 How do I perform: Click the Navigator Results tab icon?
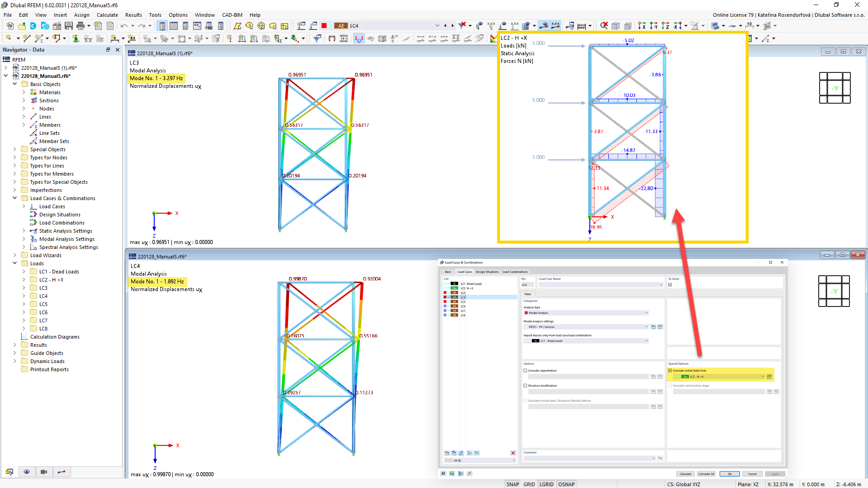coord(62,472)
